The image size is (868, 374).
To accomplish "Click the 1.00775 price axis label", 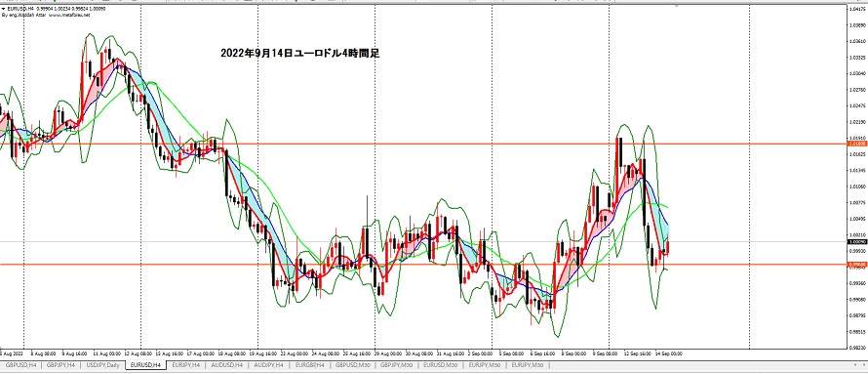I will (x=857, y=203).
